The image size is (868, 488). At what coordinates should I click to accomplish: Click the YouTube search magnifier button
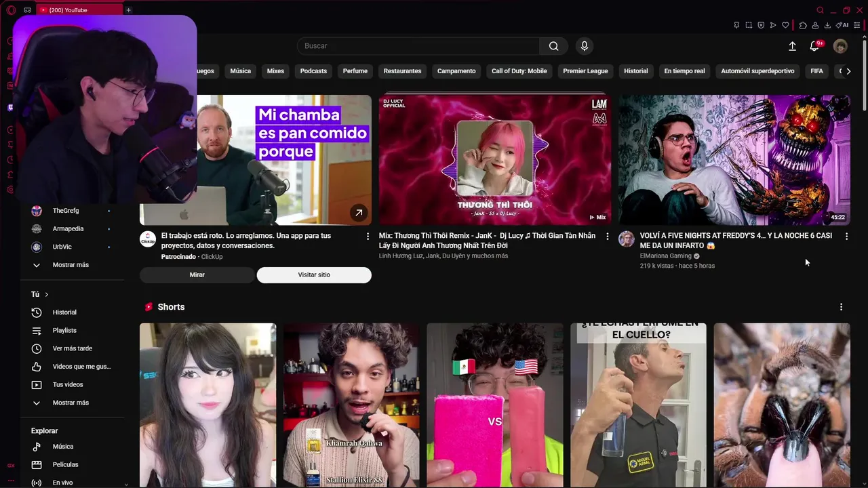pos(554,46)
